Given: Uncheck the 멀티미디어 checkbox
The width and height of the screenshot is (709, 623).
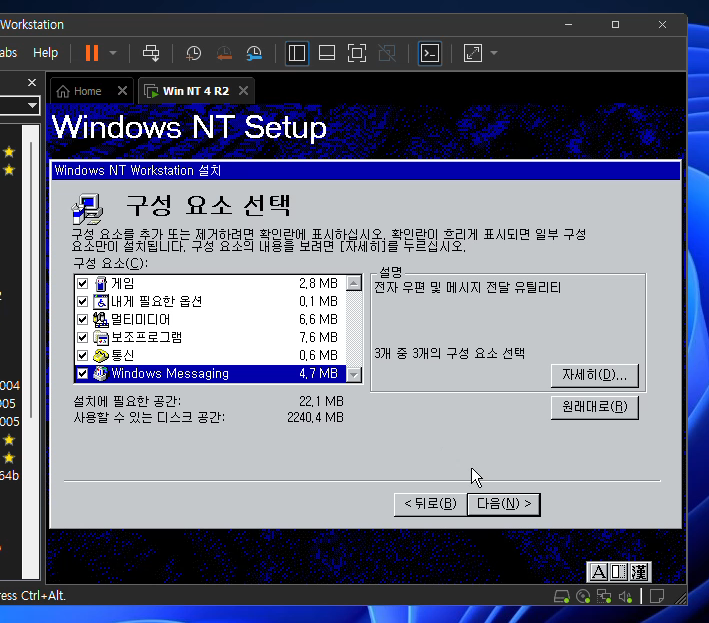Looking at the screenshot, I should pos(82,320).
